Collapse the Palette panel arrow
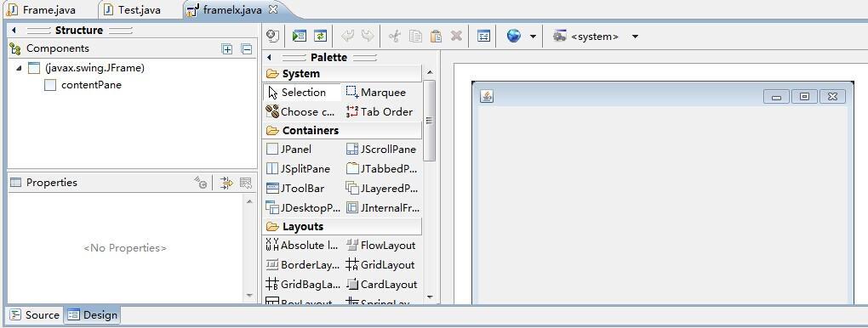This screenshot has height=328, width=868. click(x=269, y=58)
